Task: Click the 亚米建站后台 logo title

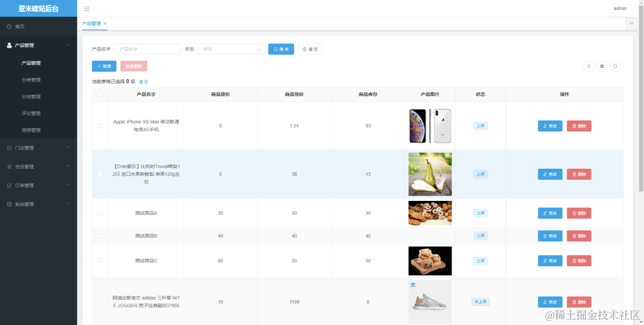Action: (38, 8)
